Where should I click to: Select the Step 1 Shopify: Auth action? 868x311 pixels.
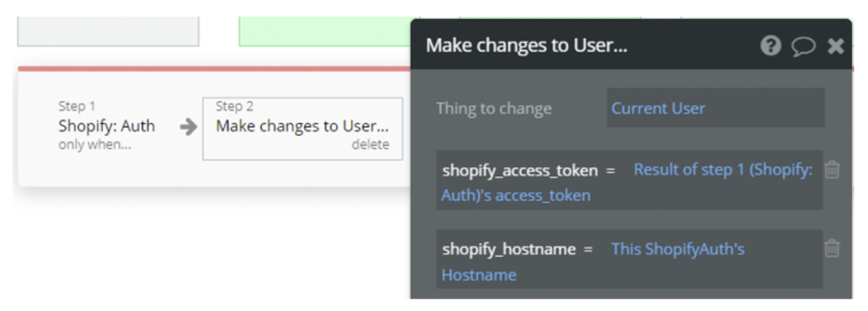tap(106, 126)
